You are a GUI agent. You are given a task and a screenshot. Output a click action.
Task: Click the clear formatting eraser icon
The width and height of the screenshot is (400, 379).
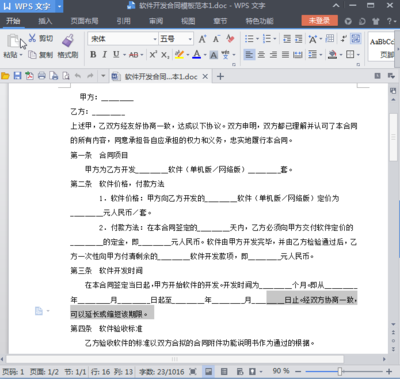(230, 39)
